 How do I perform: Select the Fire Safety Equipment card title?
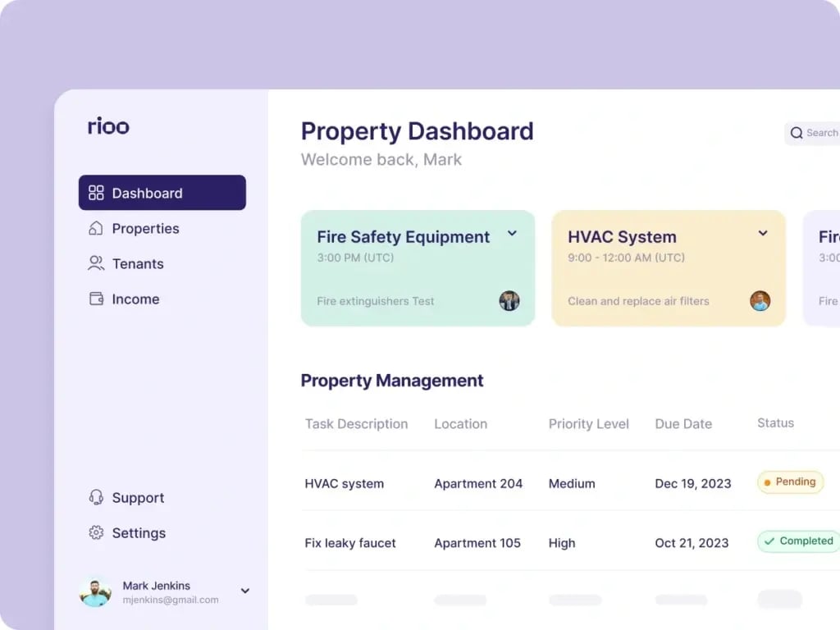tap(403, 237)
